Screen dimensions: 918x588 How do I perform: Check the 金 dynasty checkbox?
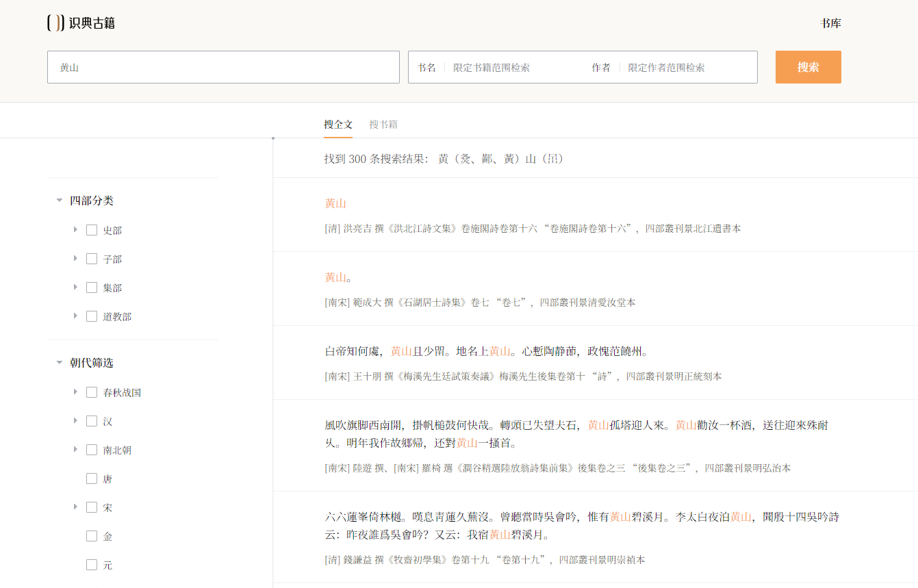coord(92,536)
